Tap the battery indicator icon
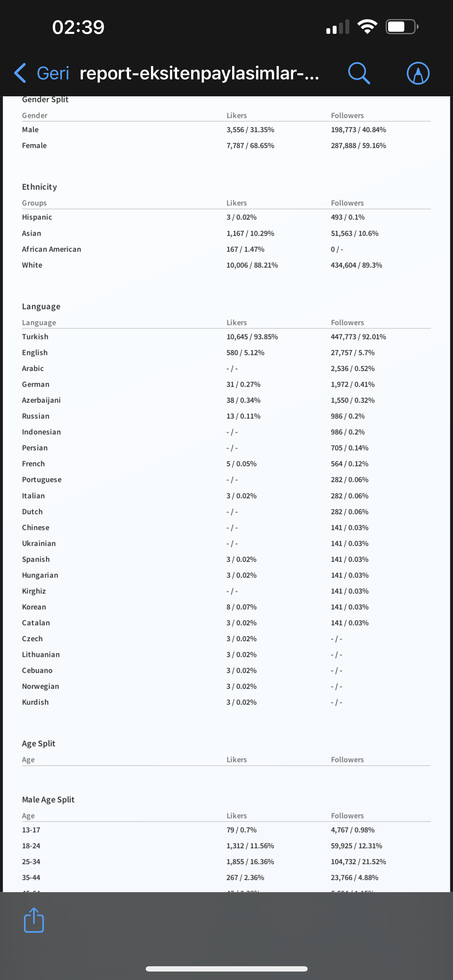 (402, 26)
